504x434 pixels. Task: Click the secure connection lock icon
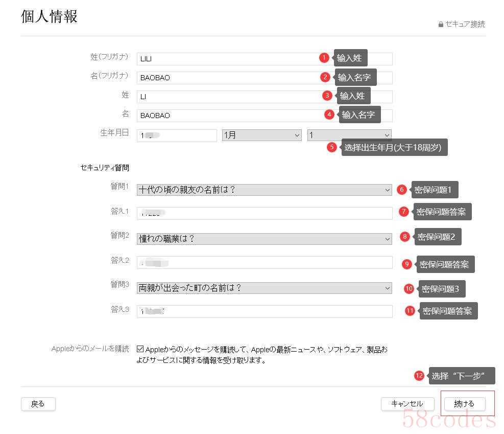(441, 25)
